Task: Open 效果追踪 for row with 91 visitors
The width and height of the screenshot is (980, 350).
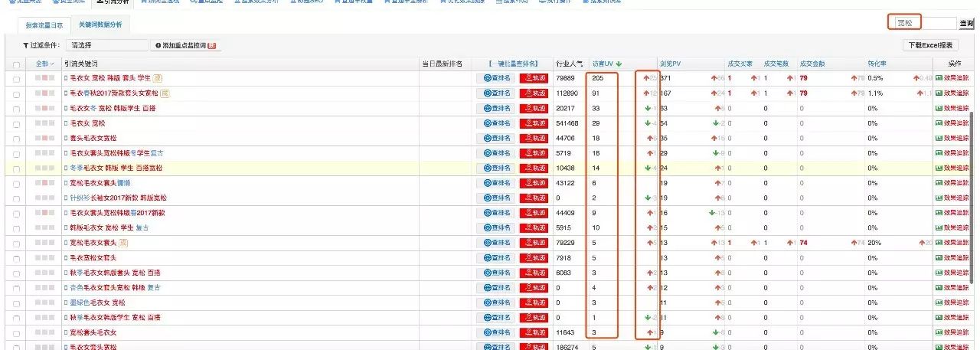Action: click(952, 93)
